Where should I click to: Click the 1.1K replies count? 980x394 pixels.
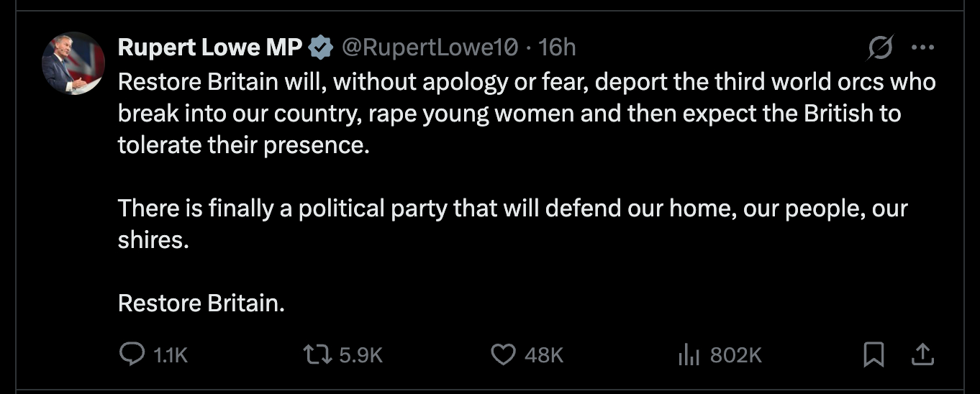click(x=171, y=354)
